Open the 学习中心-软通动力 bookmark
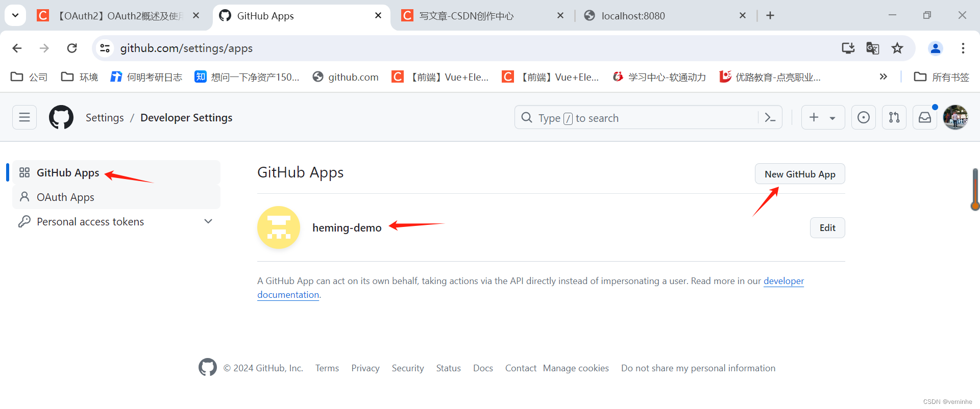 click(659, 77)
